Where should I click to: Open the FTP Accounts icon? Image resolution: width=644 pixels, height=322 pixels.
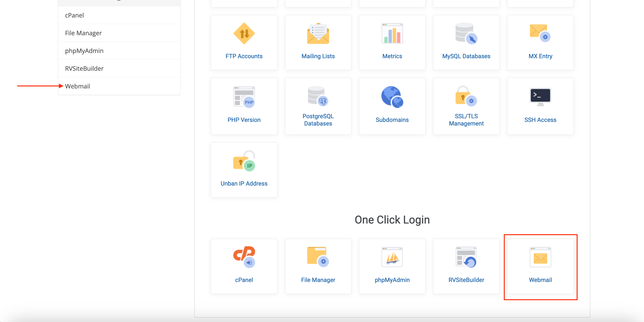(244, 33)
